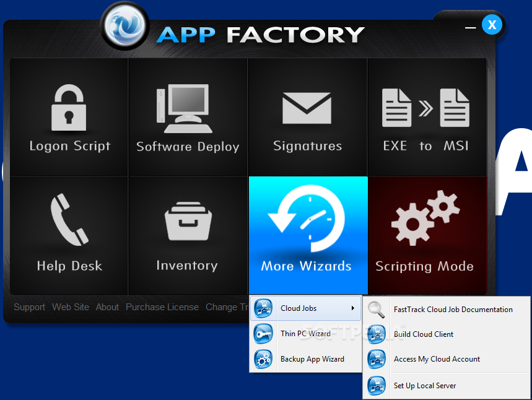Select Access My Cloud Account item
Screen dimensions: 532x400
447,359
